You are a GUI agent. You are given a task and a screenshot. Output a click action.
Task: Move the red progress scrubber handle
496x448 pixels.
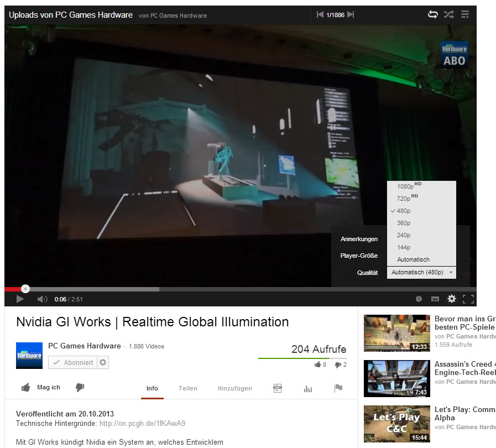coord(25,289)
